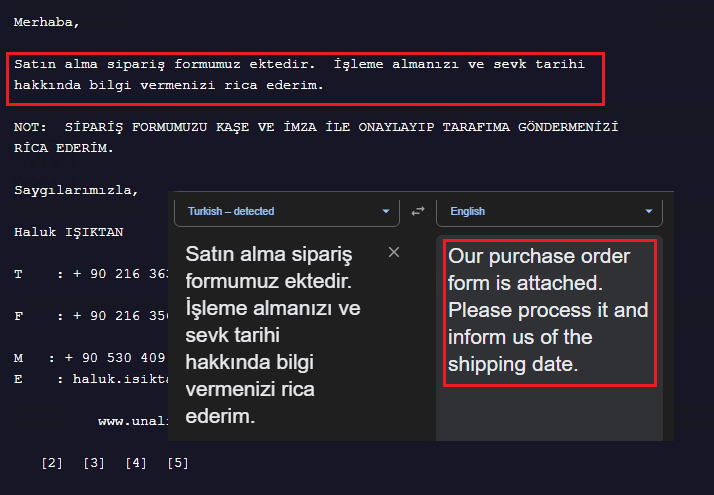Click the English translation output text

[549, 310]
